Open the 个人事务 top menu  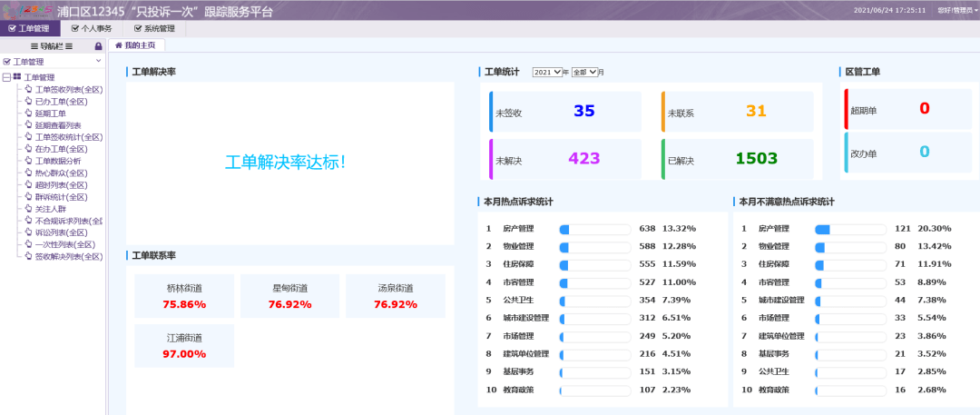pos(92,28)
